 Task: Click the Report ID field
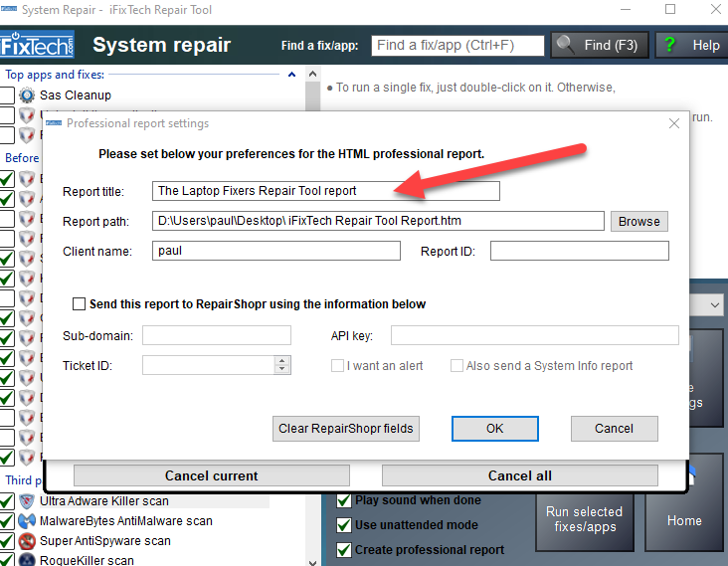[580, 251]
